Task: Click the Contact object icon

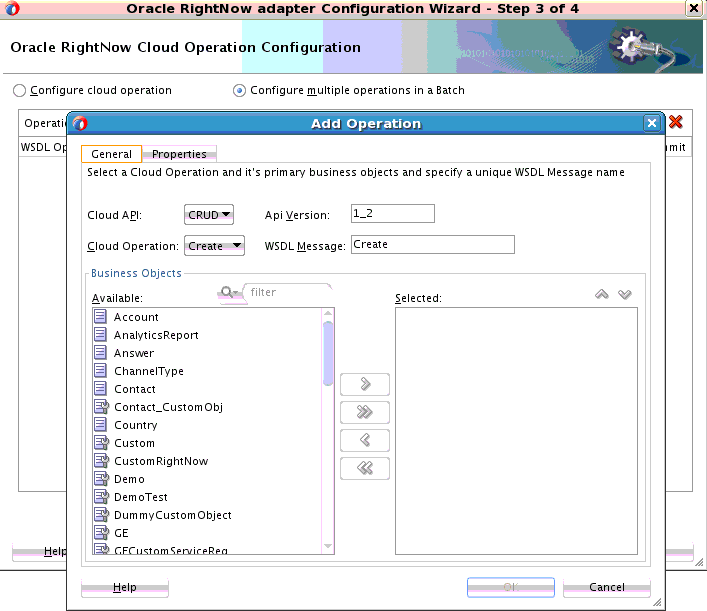Action: pos(101,389)
